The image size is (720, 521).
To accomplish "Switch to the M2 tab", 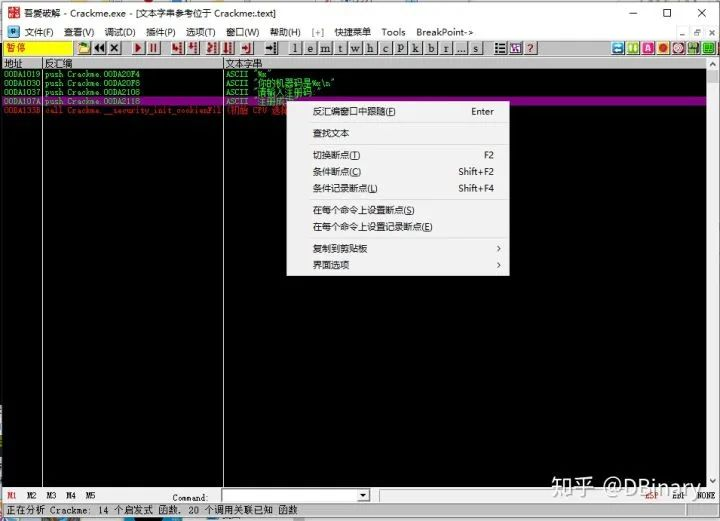I will click(31, 496).
